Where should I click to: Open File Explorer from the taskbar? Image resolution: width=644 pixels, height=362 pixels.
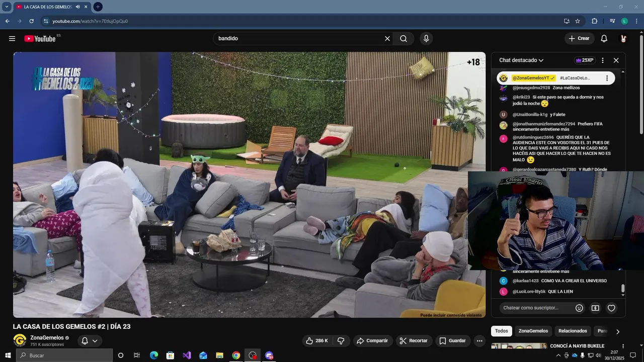point(219,355)
